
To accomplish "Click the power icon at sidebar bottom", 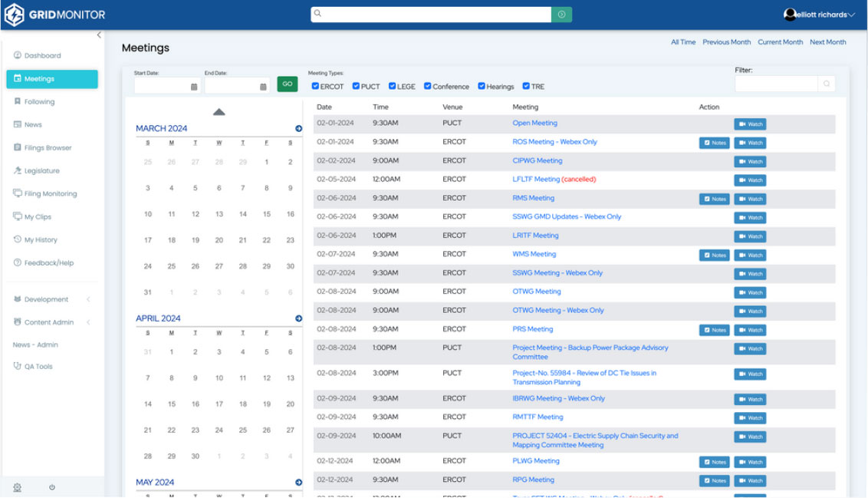I will coord(52,487).
